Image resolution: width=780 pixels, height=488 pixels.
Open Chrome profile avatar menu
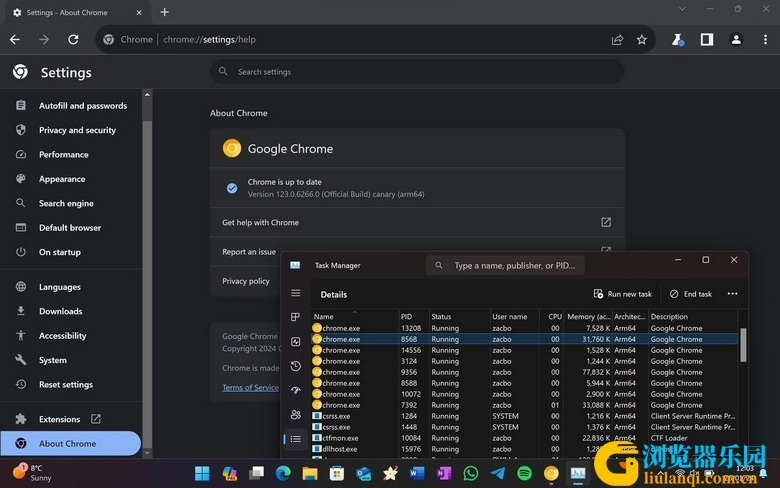click(736, 39)
